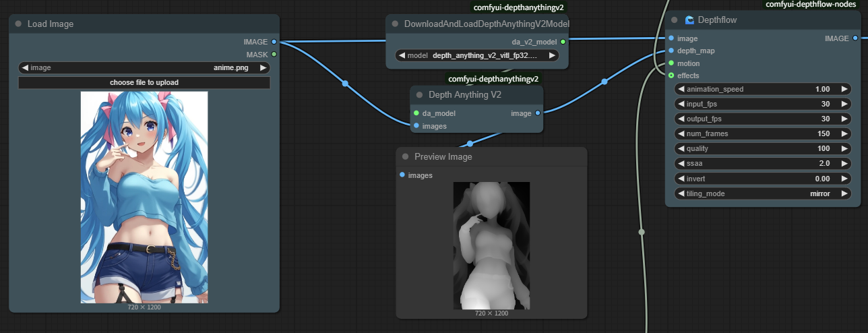The image size is (868, 333).
Task: Collapse the Depth Anything V2 node dot
Action: (x=419, y=95)
